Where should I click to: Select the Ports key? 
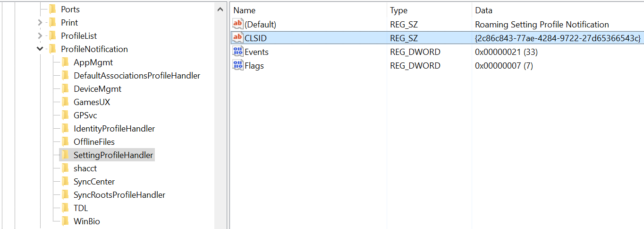pyautogui.click(x=70, y=9)
